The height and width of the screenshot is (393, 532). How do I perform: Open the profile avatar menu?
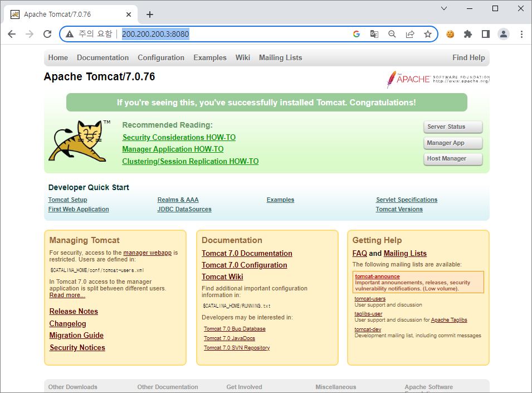pyautogui.click(x=504, y=34)
